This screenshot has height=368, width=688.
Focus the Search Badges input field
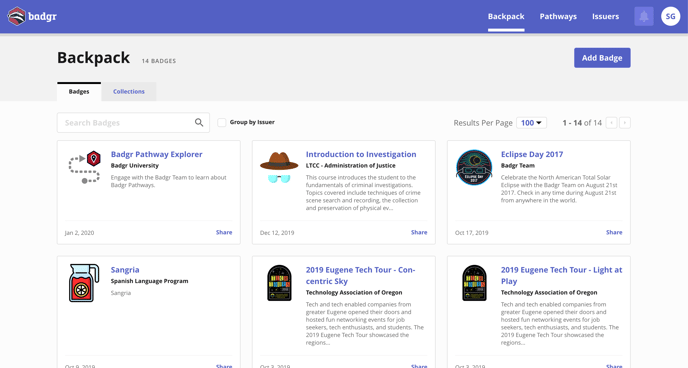133,123
